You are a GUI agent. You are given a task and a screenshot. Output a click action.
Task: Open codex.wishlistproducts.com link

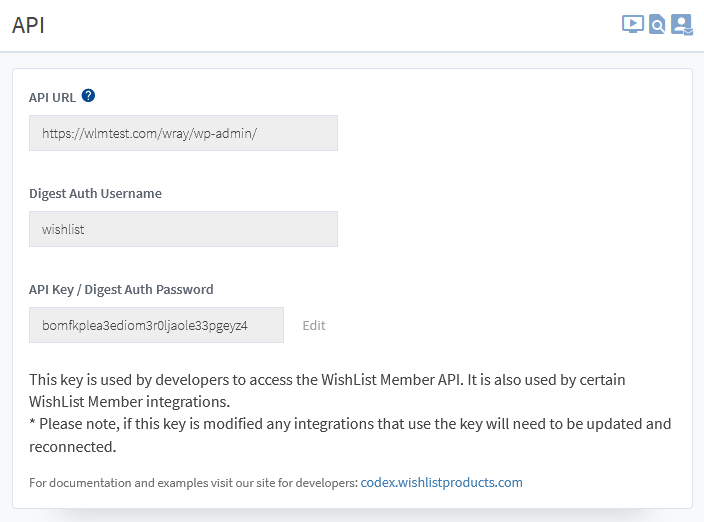[x=441, y=483]
